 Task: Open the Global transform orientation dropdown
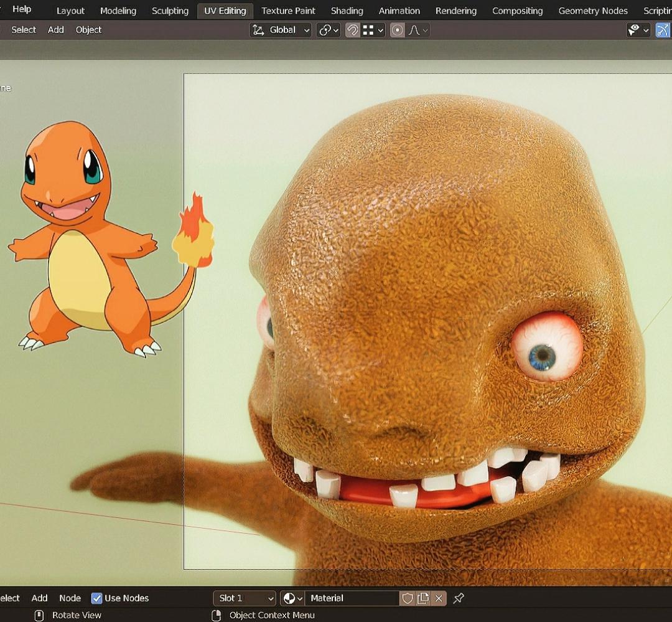click(x=281, y=30)
